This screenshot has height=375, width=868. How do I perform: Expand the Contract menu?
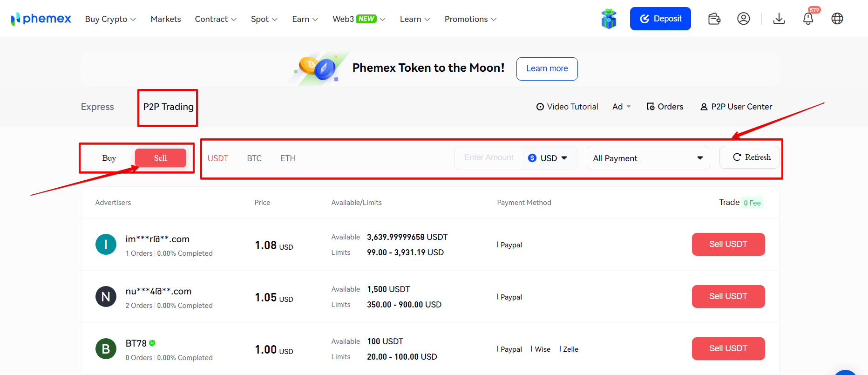[x=216, y=19]
